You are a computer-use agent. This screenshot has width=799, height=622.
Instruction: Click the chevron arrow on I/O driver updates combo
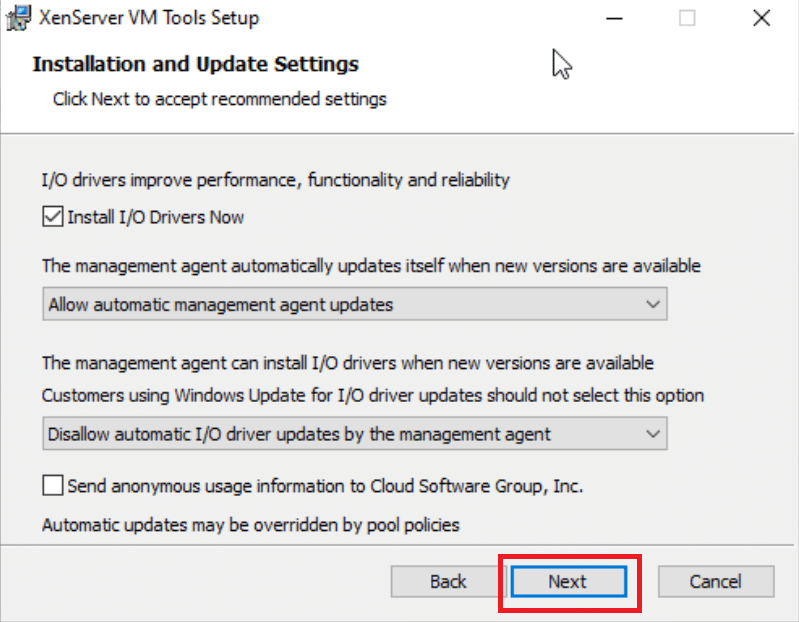pyautogui.click(x=653, y=434)
